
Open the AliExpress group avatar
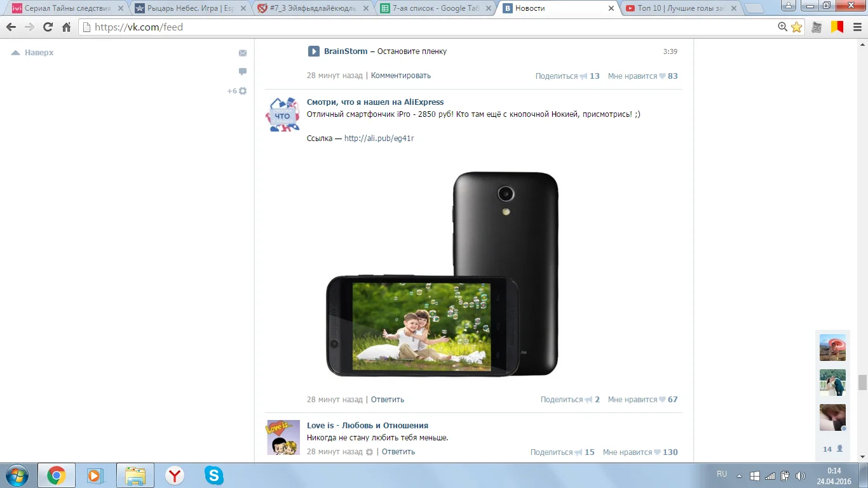[283, 115]
